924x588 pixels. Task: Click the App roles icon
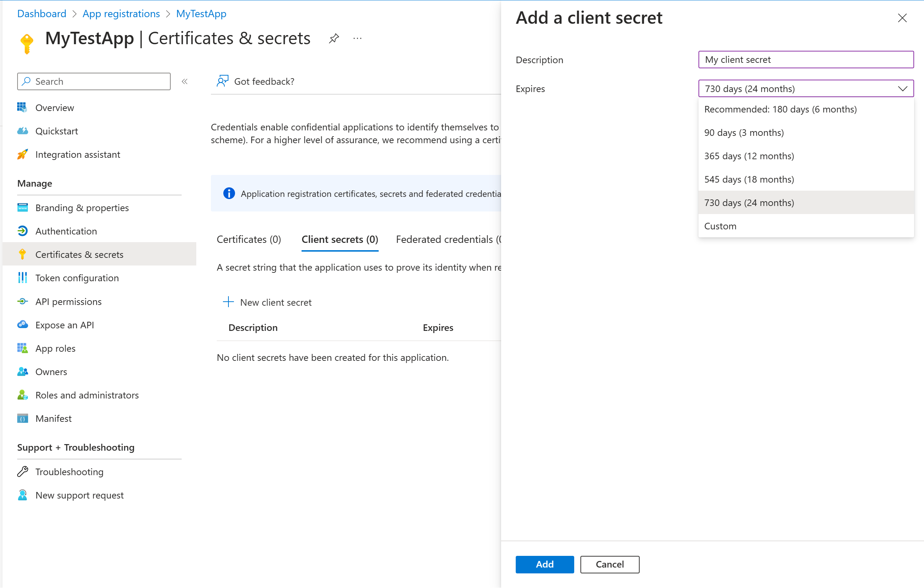point(22,348)
